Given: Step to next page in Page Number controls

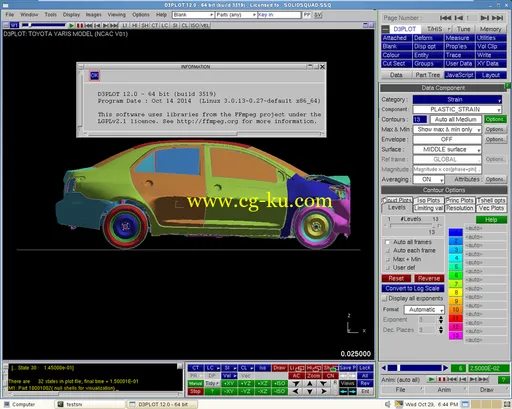Looking at the screenshot, I should point(484,18).
